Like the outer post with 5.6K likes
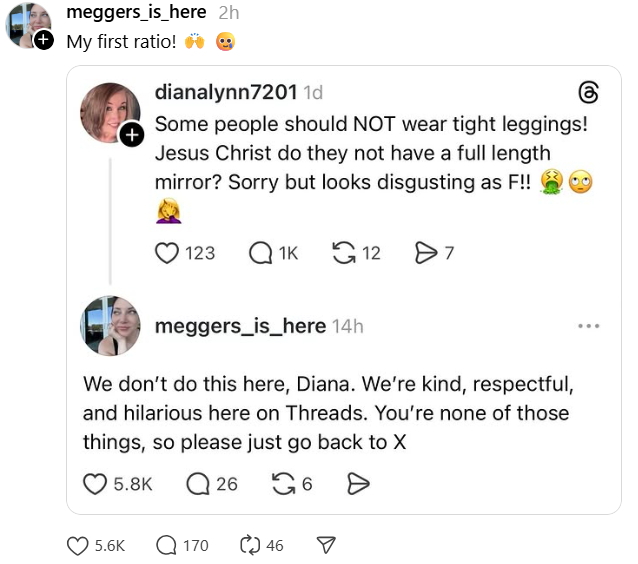Image resolution: width=638 pixels, height=564 pixels. tap(80, 545)
